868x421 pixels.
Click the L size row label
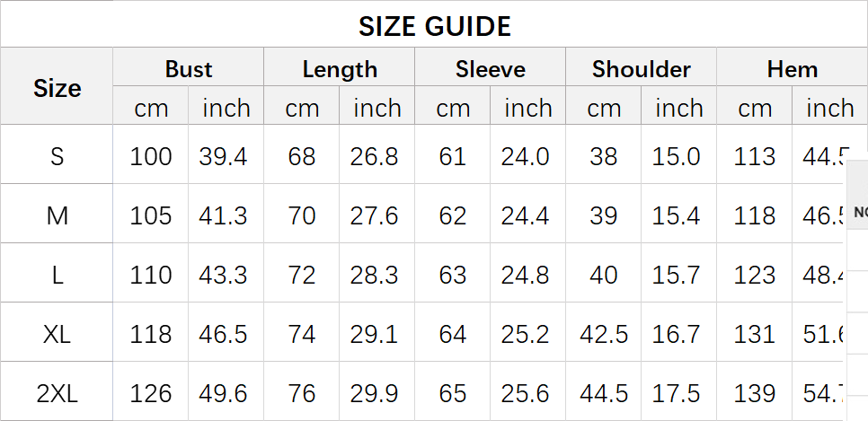pyautogui.click(x=57, y=275)
